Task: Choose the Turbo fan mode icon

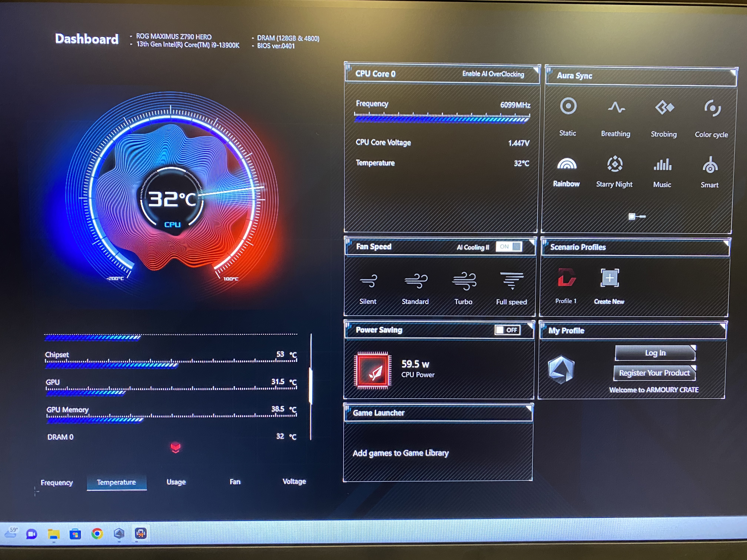Action: click(464, 281)
